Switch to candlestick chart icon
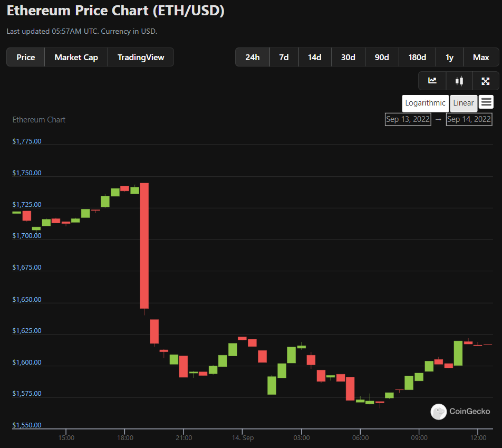This screenshot has width=502, height=448. 459,81
